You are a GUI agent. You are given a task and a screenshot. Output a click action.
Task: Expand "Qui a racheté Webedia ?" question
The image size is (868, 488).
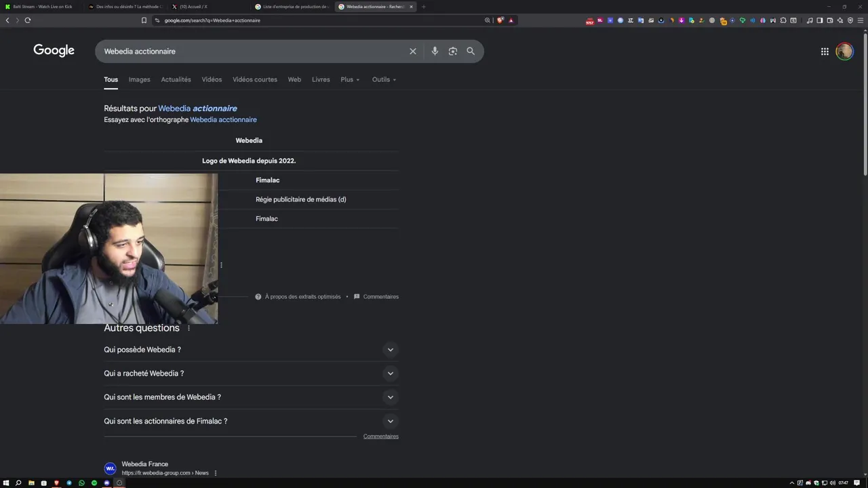[x=251, y=373]
